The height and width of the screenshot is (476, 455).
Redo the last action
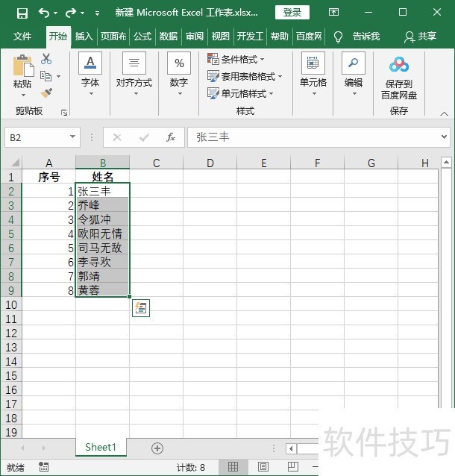click(x=71, y=13)
